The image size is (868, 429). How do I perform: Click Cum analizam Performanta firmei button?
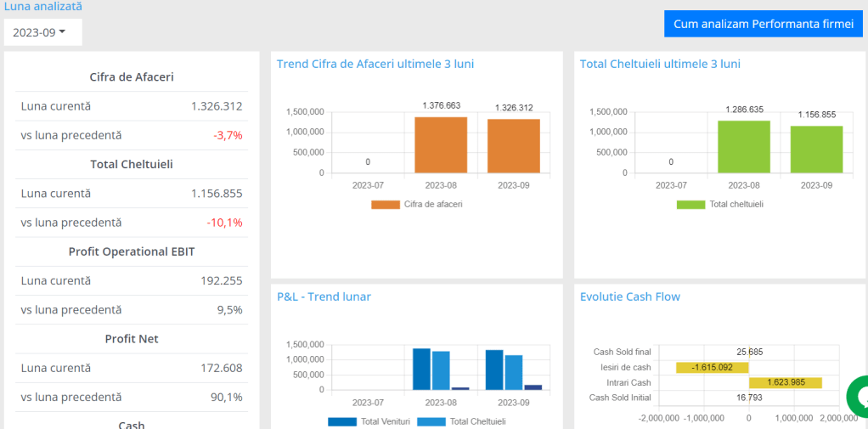[x=763, y=24]
